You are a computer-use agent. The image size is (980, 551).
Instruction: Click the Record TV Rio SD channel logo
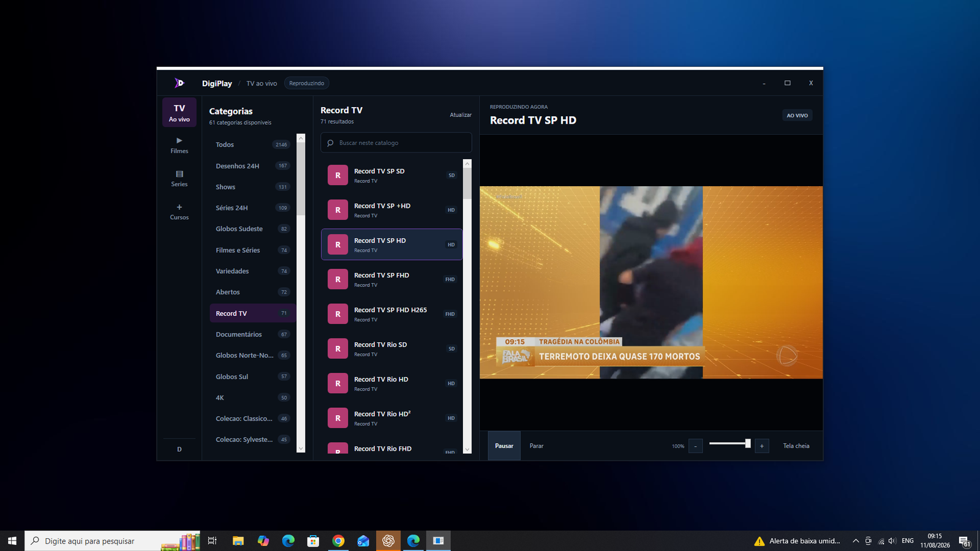tap(337, 349)
